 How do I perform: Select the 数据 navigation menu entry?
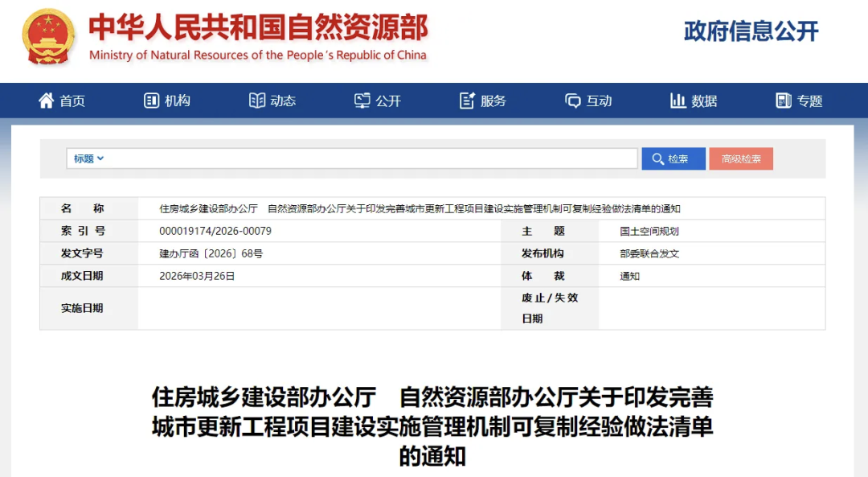(704, 101)
